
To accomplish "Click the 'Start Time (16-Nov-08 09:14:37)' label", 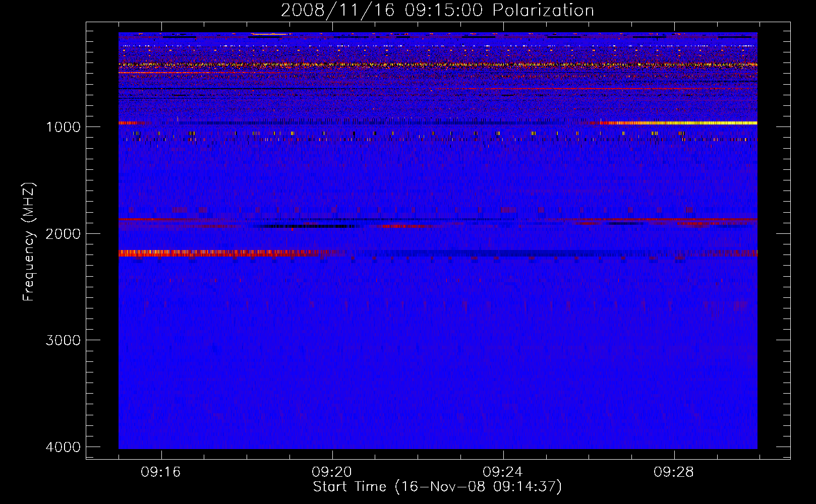I will 437,487.
